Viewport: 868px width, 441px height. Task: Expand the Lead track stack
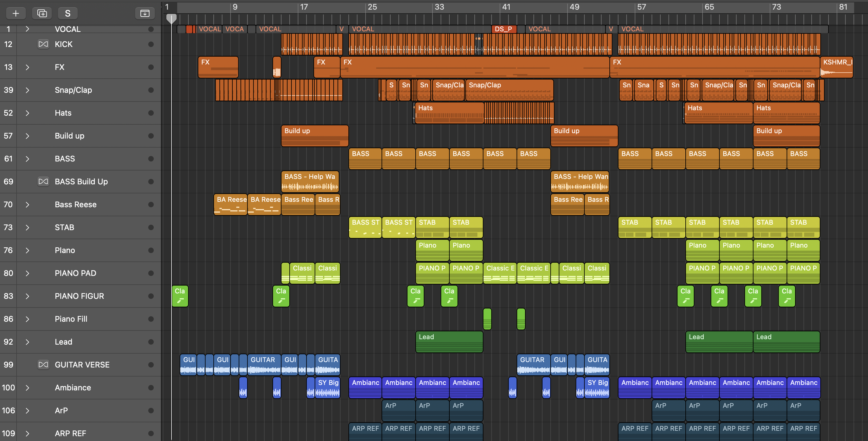(27, 342)
